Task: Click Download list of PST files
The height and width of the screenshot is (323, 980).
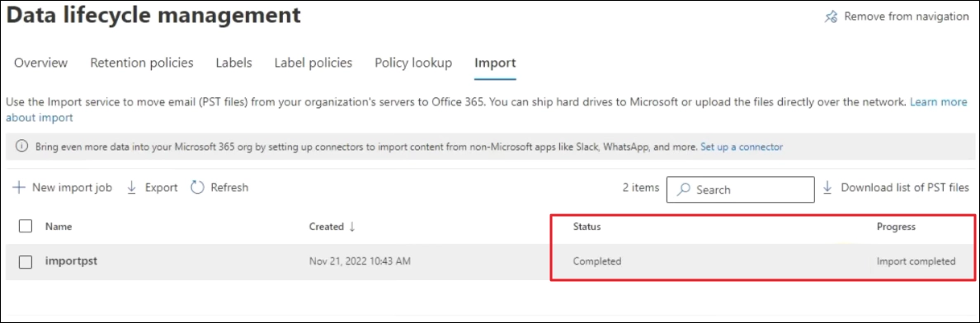Action: coord(905,187)
